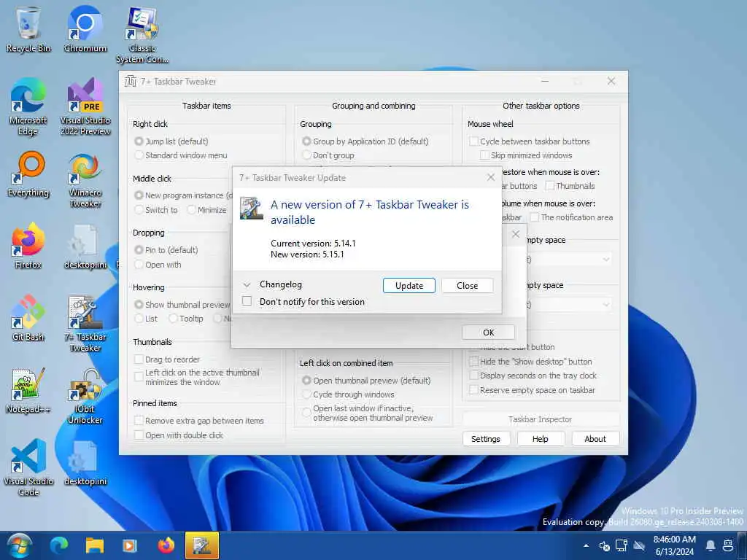
Task: Open Classic System Control desktop shortcut
Action: click(x=142, y=35)
